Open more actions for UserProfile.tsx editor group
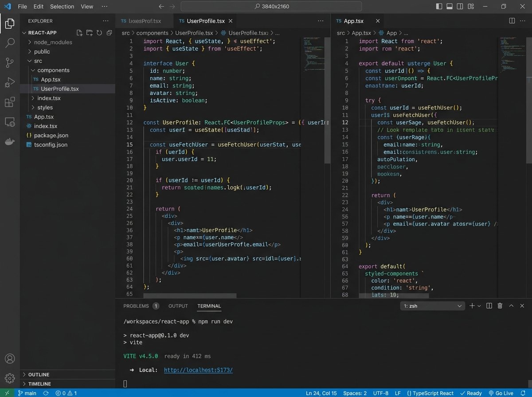 pyautogui.click(x=321, y=21)
